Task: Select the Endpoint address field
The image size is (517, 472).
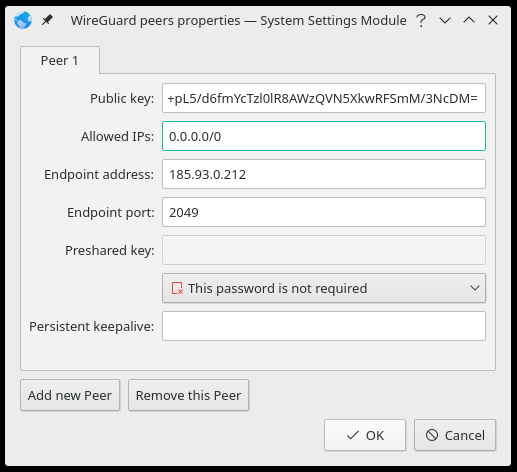Action: (324, 174)
